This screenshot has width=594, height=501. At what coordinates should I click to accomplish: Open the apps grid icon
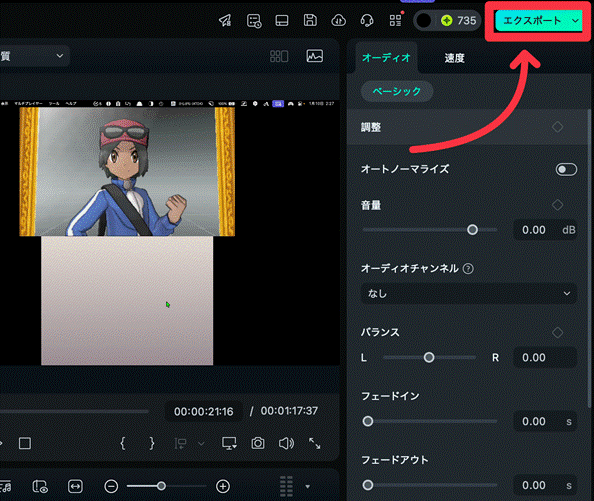click(x=395, y=20)
